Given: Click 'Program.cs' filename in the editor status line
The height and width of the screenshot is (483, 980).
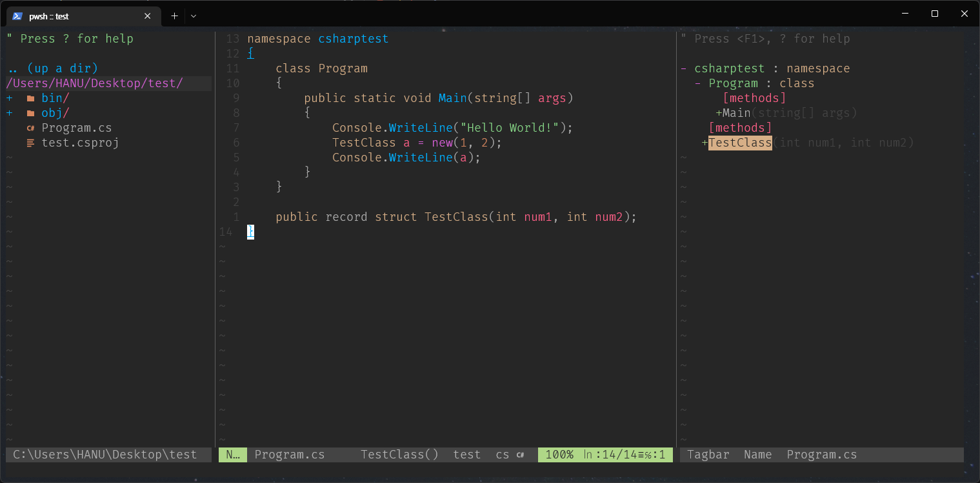Looking at the screenshot, I should tap(290, 455).
